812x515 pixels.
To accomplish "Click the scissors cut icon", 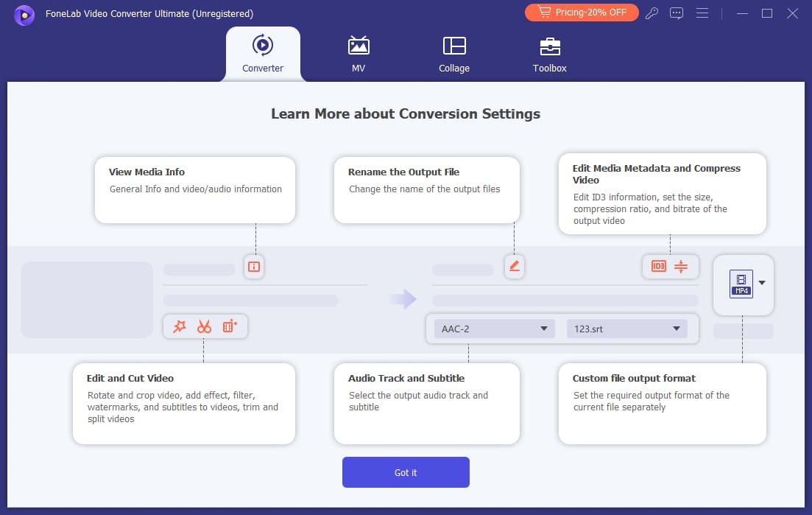I will point(204,326).
